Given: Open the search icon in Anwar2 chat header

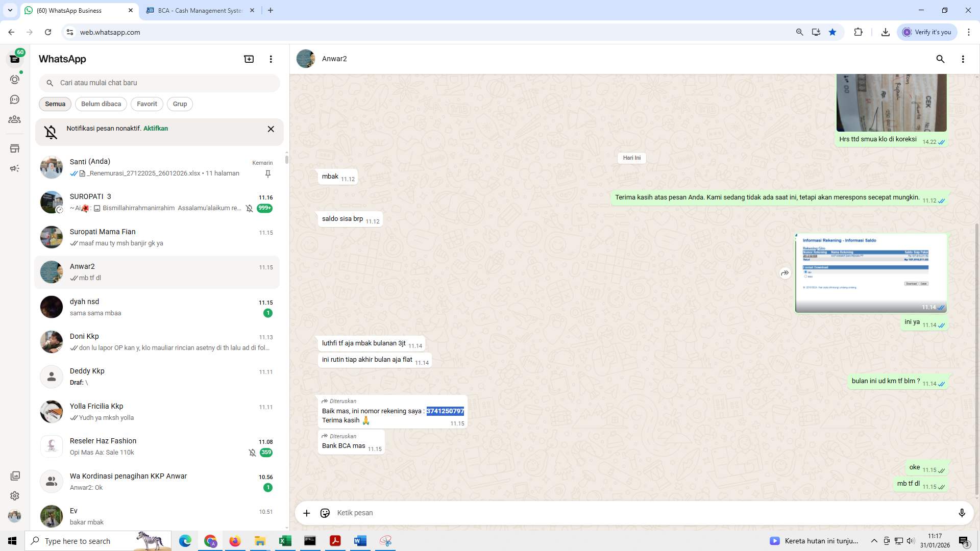Looking at the screenshot, I should [940, 59].
